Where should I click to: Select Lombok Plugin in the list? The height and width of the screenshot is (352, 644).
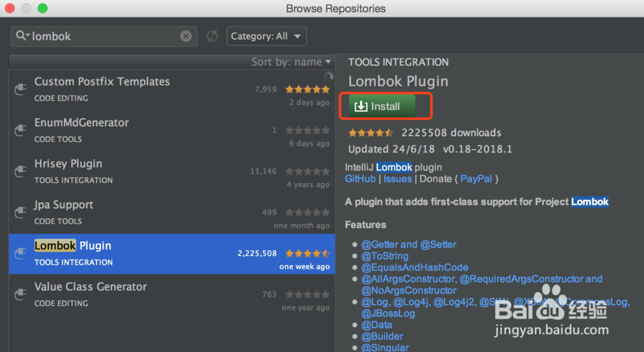pos(172,254)
